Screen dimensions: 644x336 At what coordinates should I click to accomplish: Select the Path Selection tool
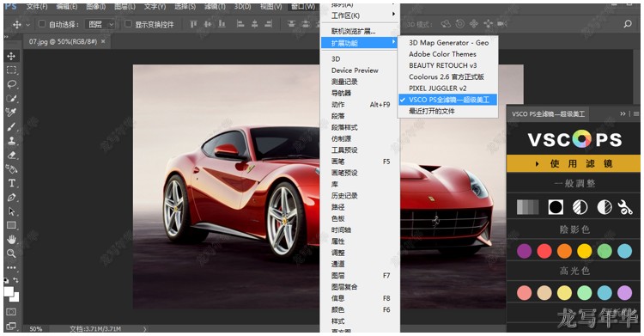[11, 211]
